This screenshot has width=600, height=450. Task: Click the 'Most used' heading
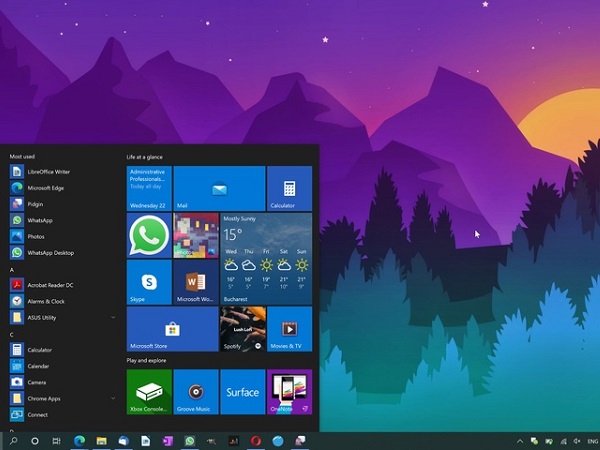[22, 157]
